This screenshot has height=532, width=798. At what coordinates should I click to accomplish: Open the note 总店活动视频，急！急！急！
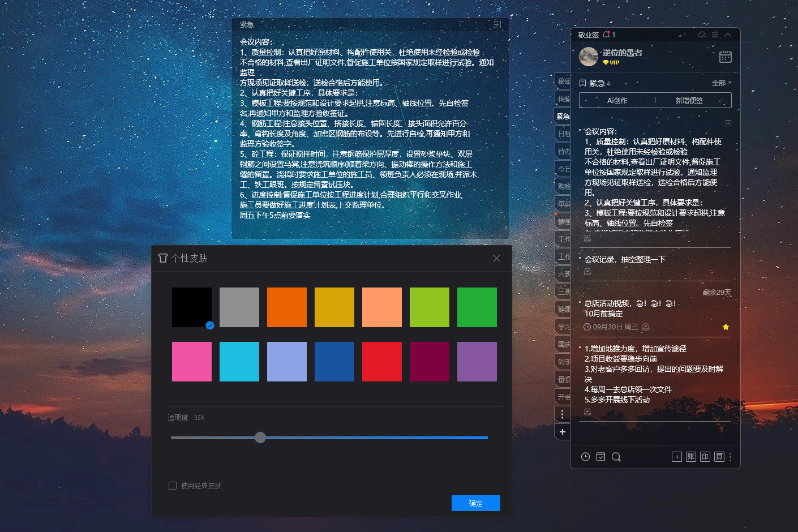tap(630, 303)
